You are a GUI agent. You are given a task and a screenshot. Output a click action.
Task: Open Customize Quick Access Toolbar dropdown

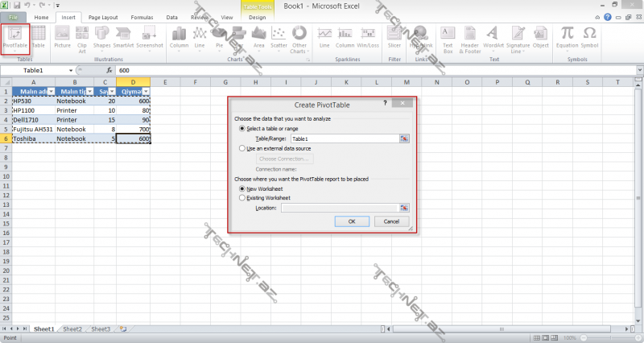[x=57, y=6]
